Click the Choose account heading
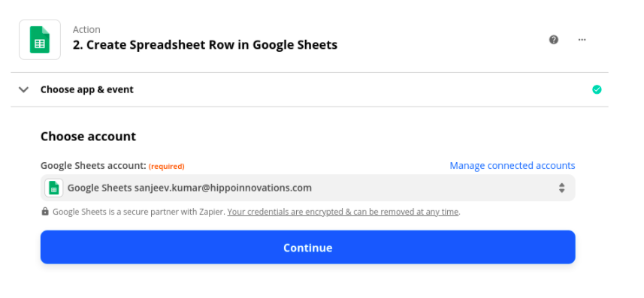 (88, 137)
